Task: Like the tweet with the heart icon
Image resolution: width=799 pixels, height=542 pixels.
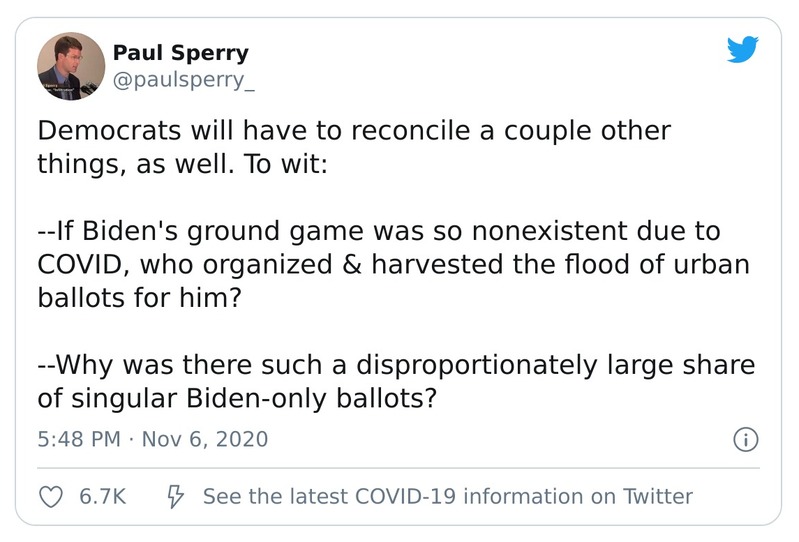Action: [x=50, y=496]
